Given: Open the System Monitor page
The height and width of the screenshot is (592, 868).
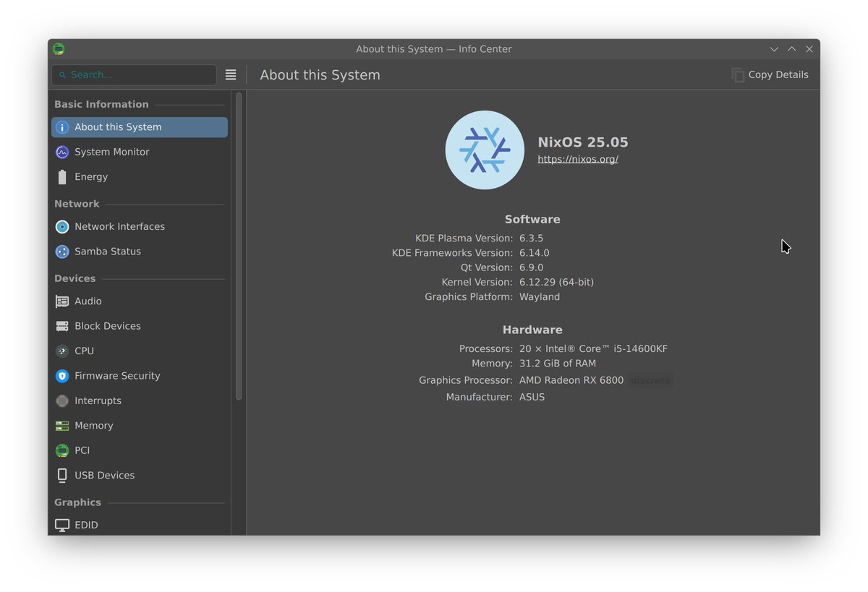Looking at the screenshot, I should [140, 152].
